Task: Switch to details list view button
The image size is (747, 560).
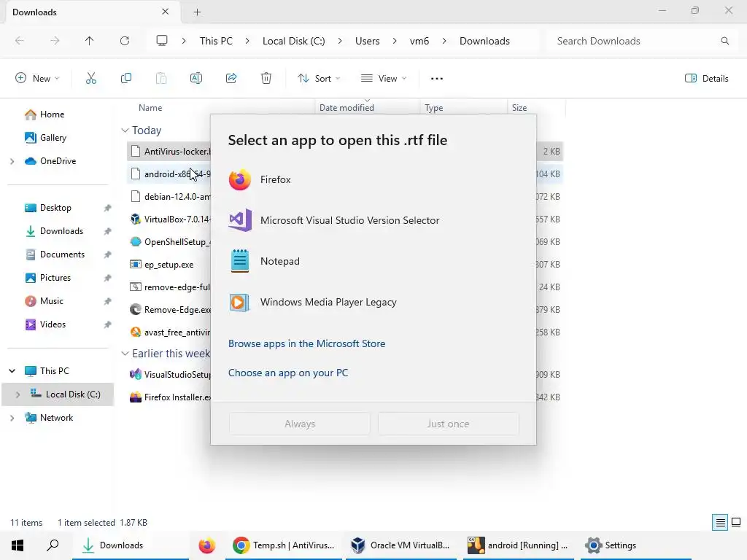Action: pos(720,523)
